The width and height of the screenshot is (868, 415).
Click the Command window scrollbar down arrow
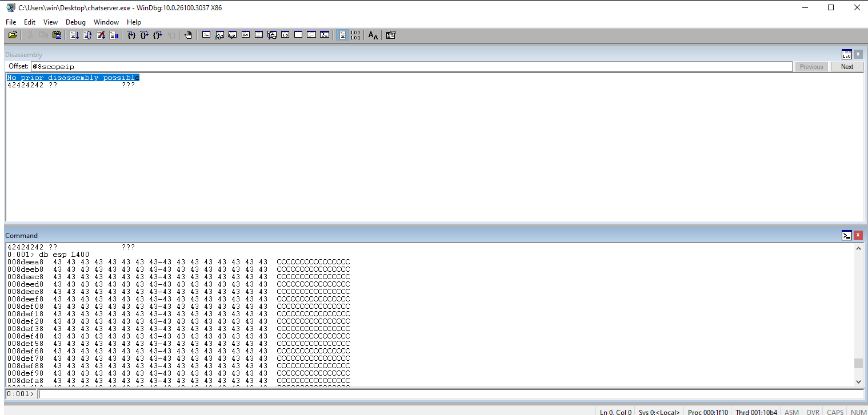[858, 381]
